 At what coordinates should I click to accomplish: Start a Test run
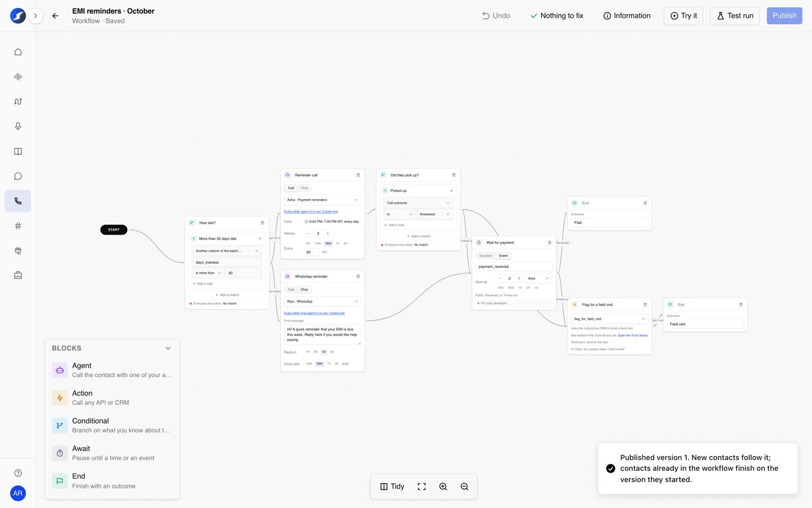[735, 16]
